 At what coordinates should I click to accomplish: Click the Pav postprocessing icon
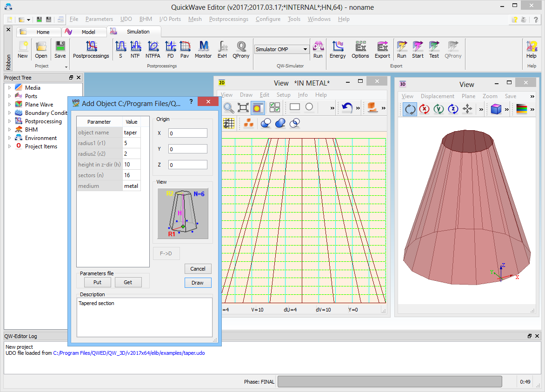pos(185,49)
